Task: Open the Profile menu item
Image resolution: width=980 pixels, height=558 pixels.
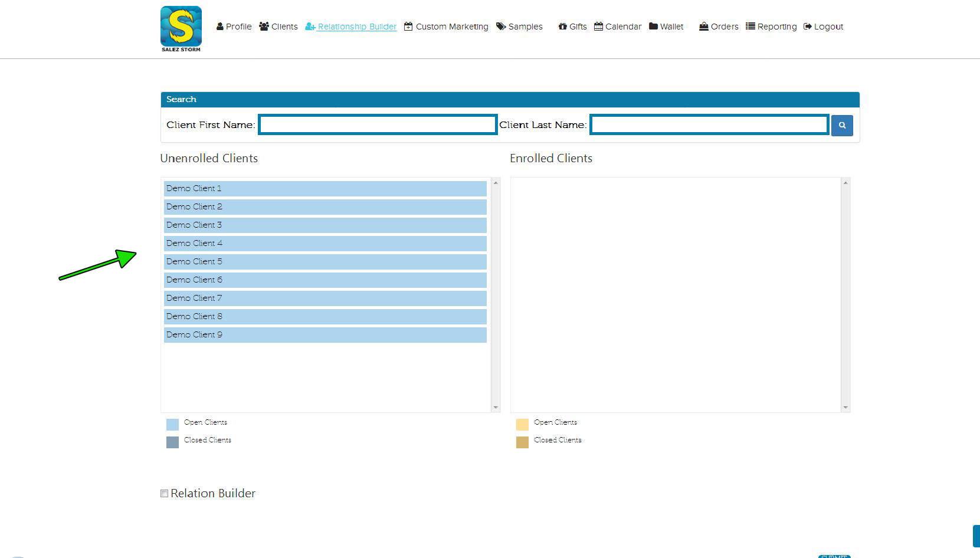Action: (234, 27)
